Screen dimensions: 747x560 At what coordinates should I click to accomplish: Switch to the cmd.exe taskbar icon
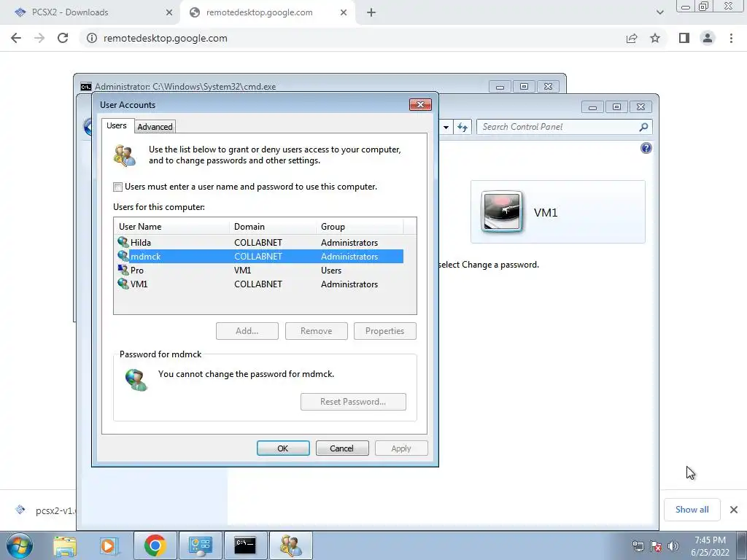[245, 545]
